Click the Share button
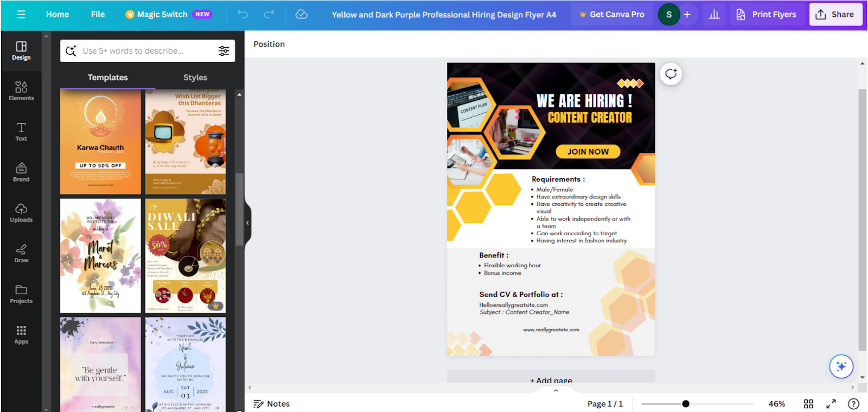 click(x=835, y=15)
